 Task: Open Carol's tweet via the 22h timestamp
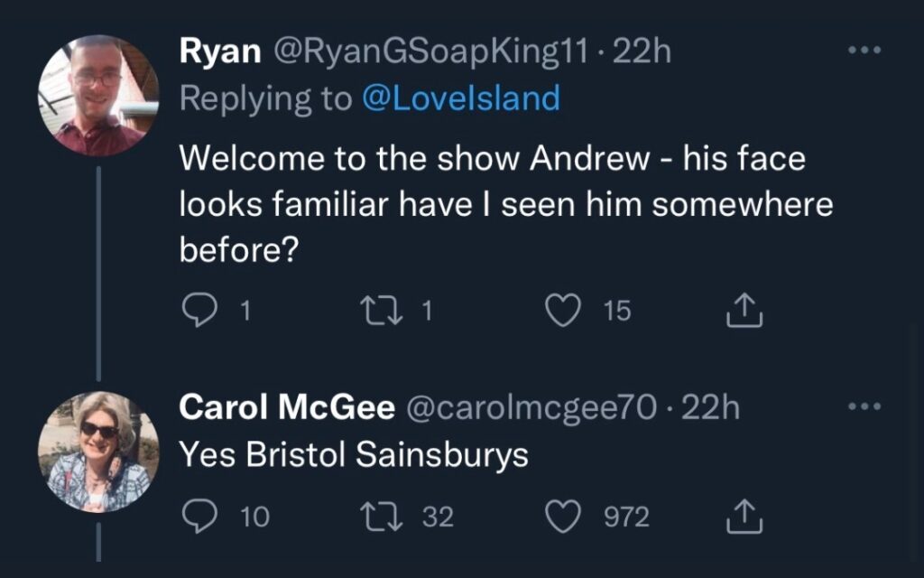pos(711,407)
